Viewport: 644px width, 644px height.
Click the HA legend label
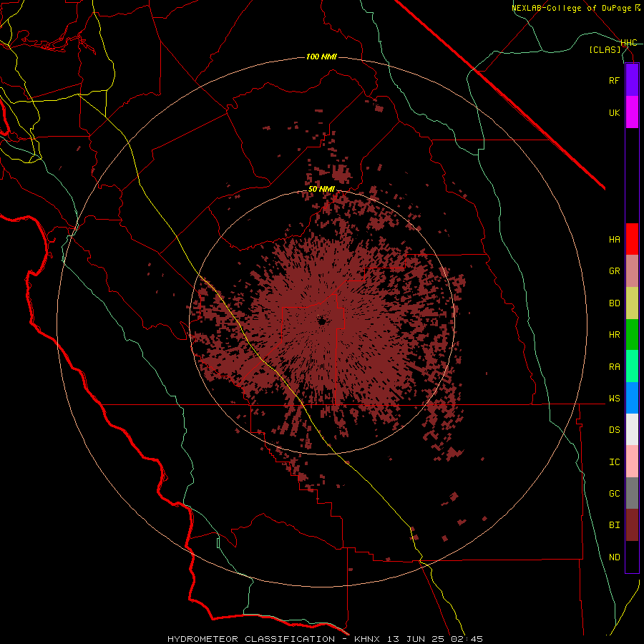pos(614,240)
